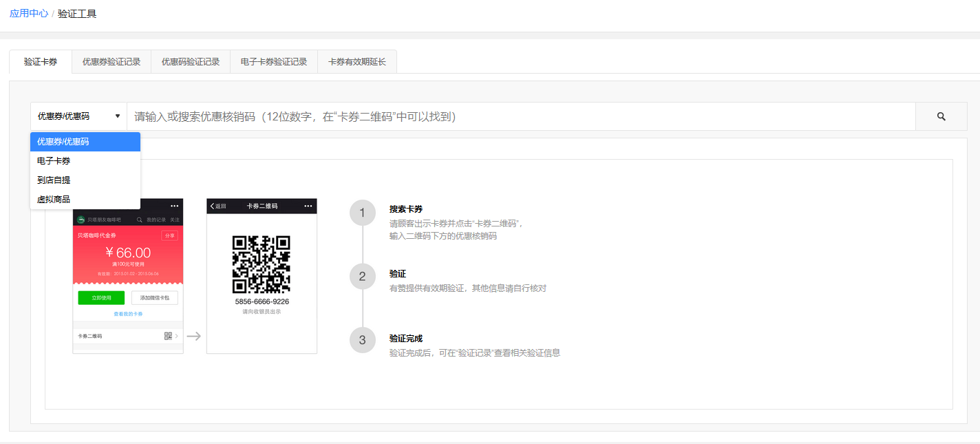
Task: Click the magnifier search button
Action: pyautogui.click(x=941, y=116)
